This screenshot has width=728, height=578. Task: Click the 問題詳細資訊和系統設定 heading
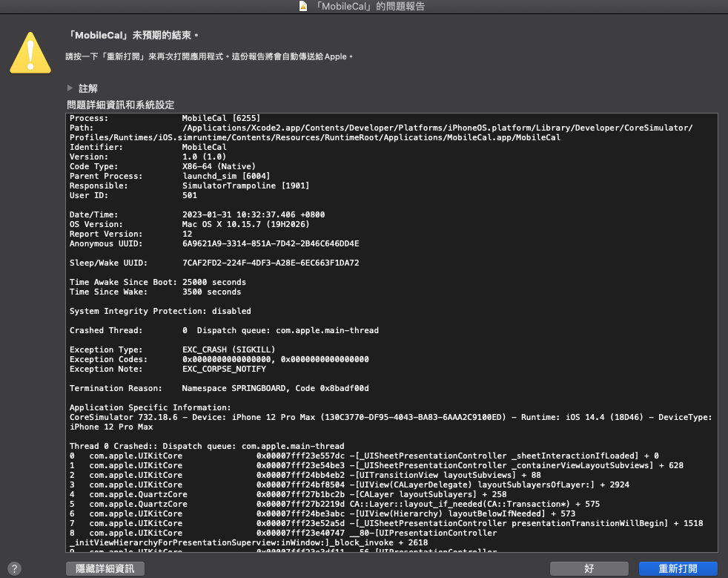(x=121, y=105)
